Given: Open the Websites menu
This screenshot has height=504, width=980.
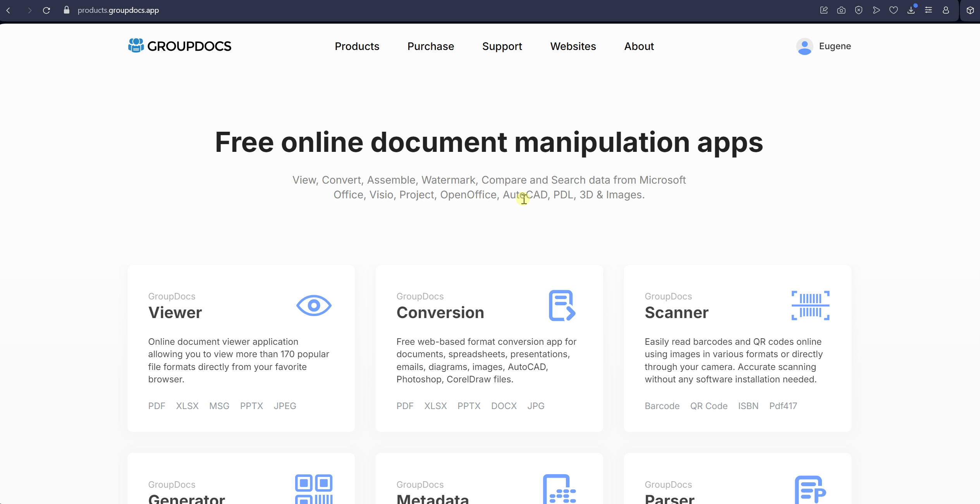Looking at the screenshot, I should pyautogui.click(x=573, y=46).
